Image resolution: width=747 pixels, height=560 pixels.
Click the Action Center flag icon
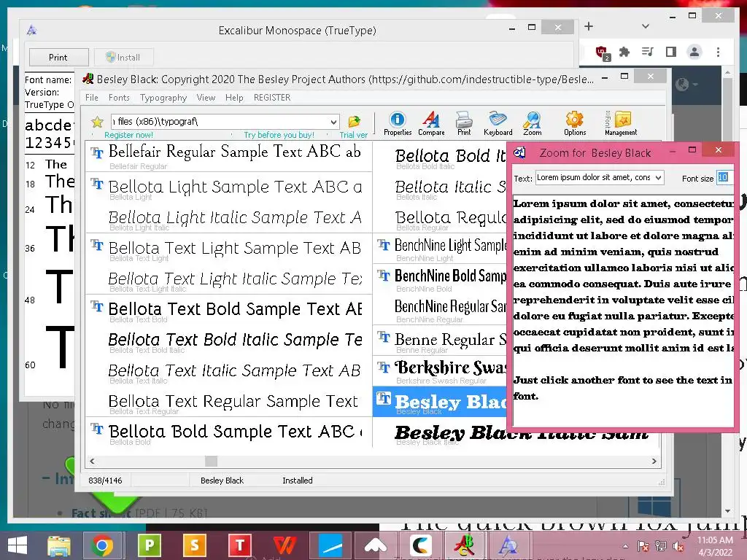click(x=643, y=546)
